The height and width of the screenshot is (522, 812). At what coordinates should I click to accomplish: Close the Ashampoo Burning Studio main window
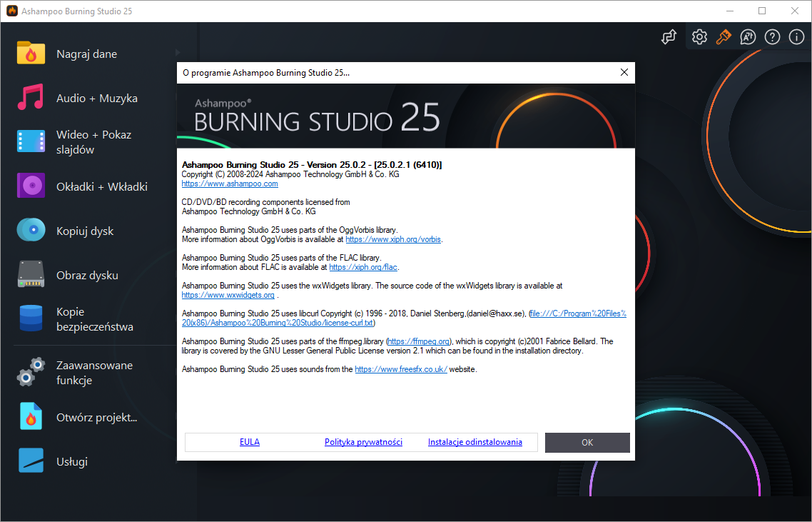click(x=795, y=11)
